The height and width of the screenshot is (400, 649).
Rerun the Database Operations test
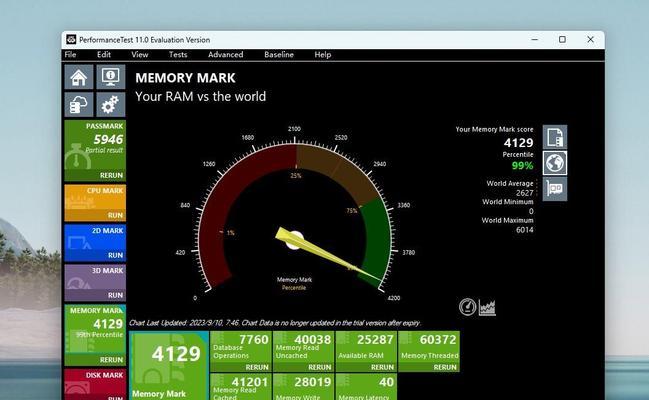point(257,367)
